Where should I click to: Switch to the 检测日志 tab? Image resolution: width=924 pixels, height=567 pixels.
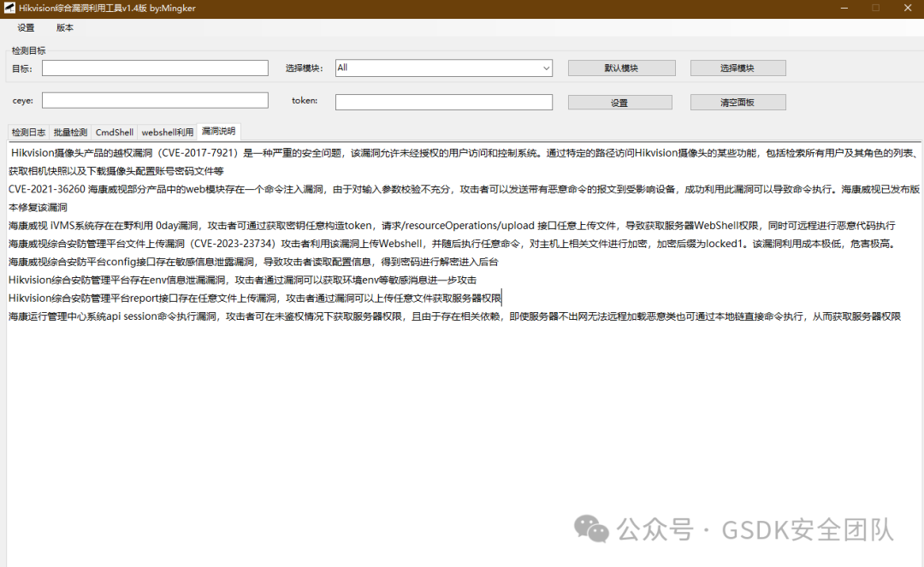coord(28,133)
